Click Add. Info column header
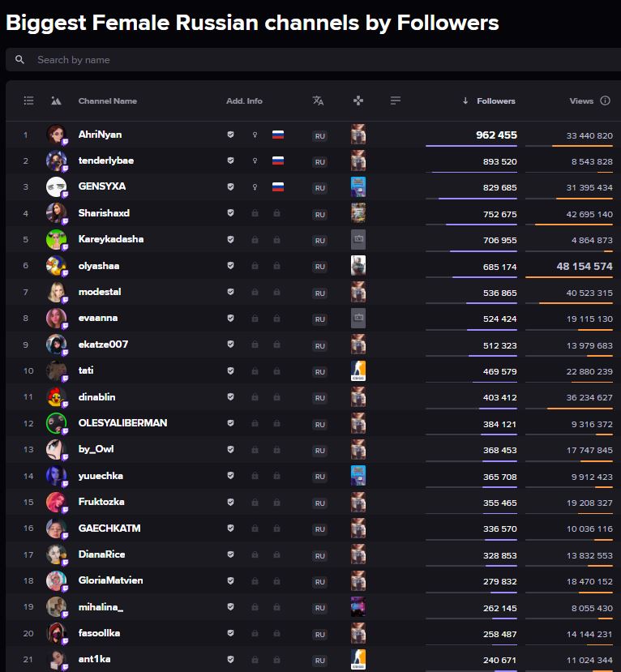 (x=244, y=101)
